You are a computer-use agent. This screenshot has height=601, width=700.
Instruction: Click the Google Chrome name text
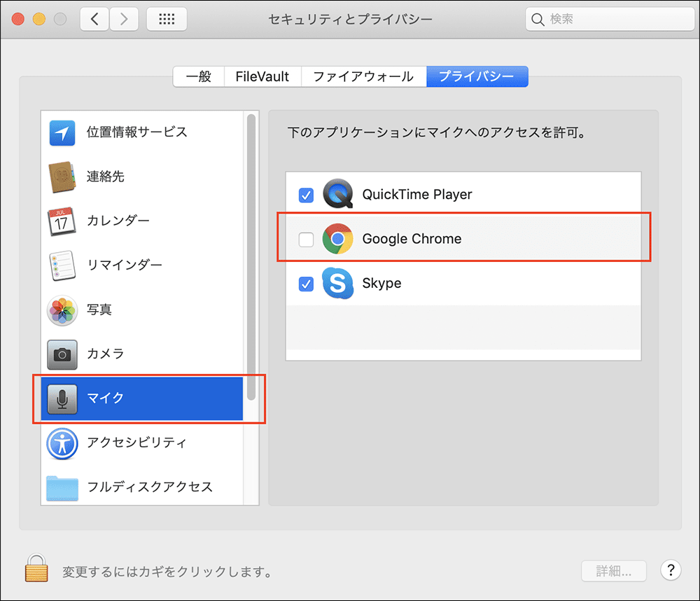412,239
